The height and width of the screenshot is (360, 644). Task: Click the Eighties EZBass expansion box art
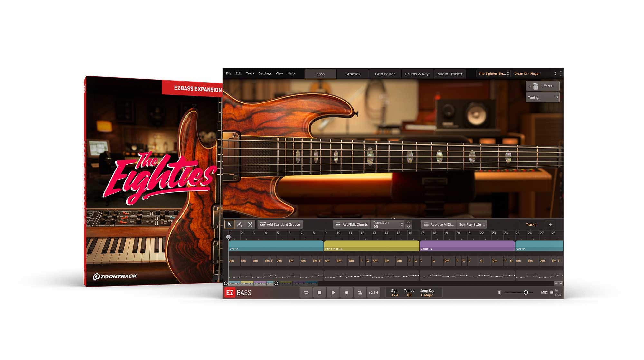(153, 181)
